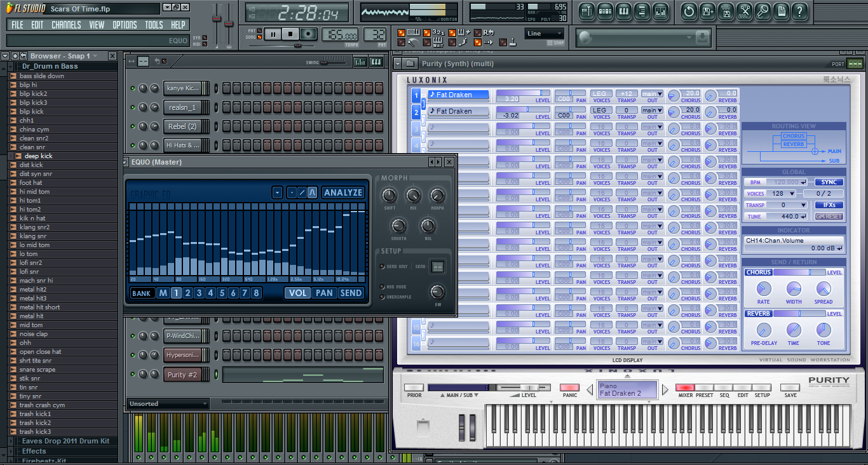The height and width of the screenshot is (465, 868).
Task: Mute the Rebel (2) channel green LED
Action: (x=133, y=126)
